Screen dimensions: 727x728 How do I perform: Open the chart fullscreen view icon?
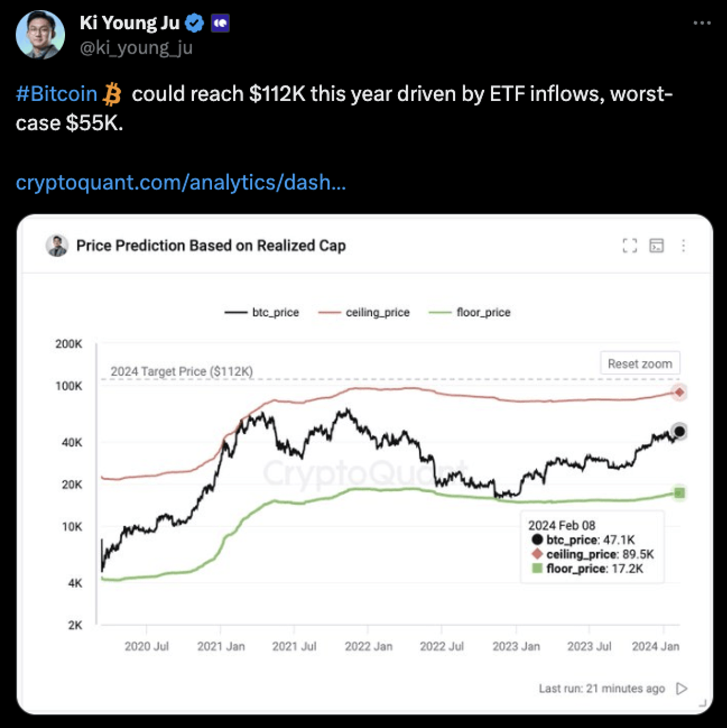[x=630, y=246]
